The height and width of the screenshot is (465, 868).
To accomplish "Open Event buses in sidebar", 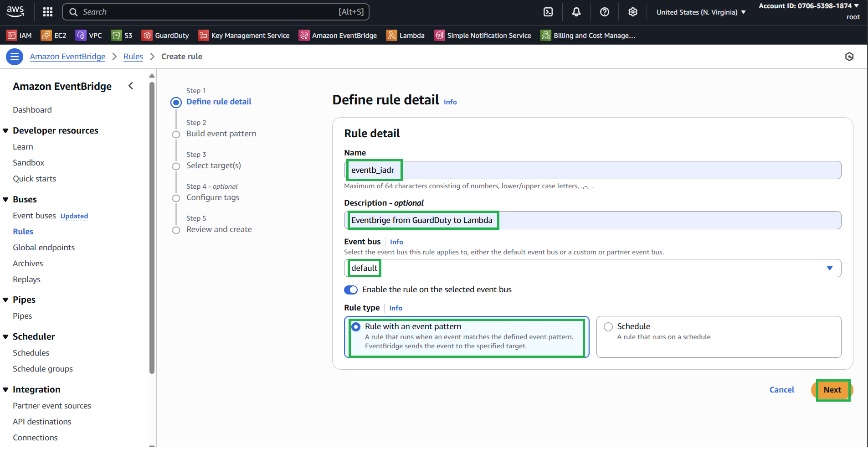I will coord(34,216).
